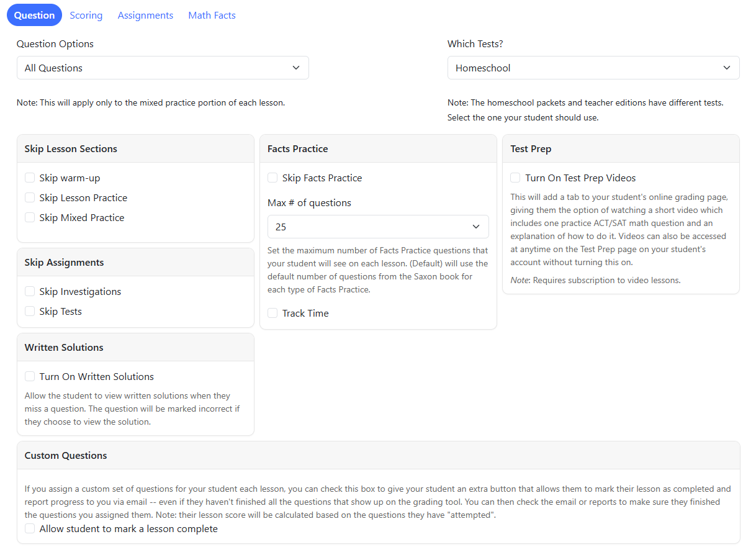Open the Max # of questions dropdown
This screenshot has height=547, width=756.
click(378, 227)
